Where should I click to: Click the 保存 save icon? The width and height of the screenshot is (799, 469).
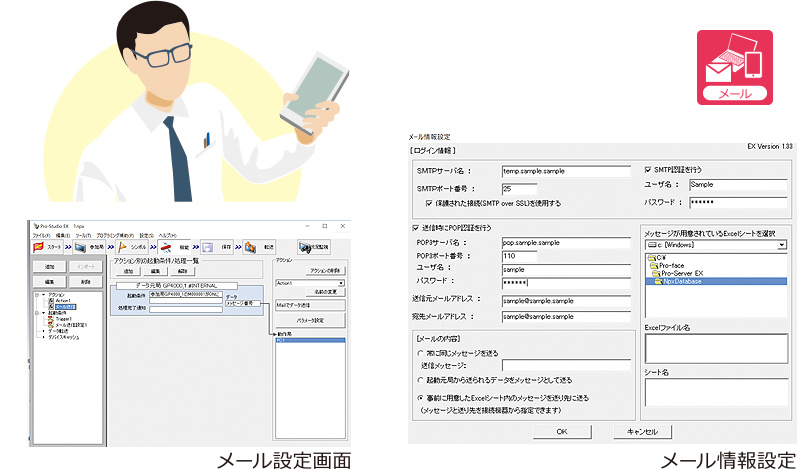pyautogui.click(x=208, y=247)
